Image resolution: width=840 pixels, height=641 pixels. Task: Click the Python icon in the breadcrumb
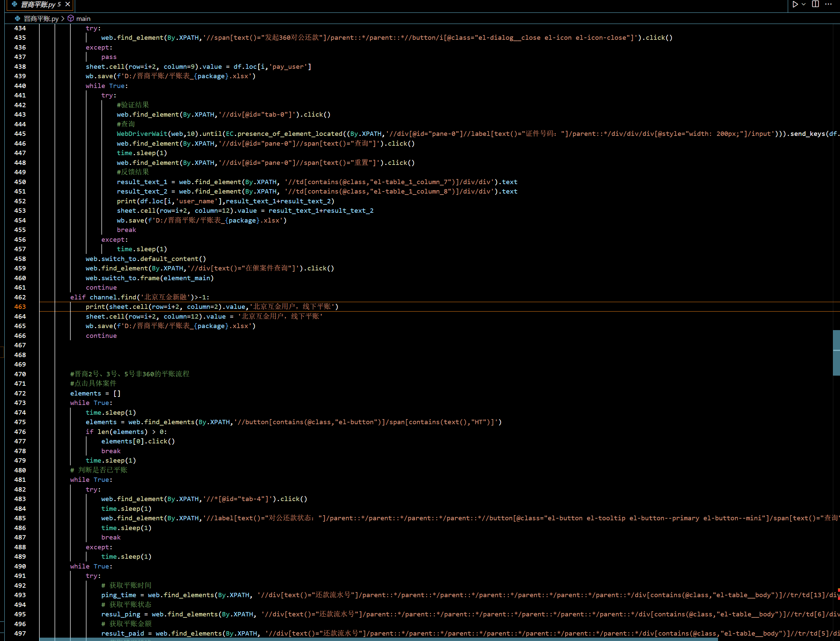[x=18, y=18]
